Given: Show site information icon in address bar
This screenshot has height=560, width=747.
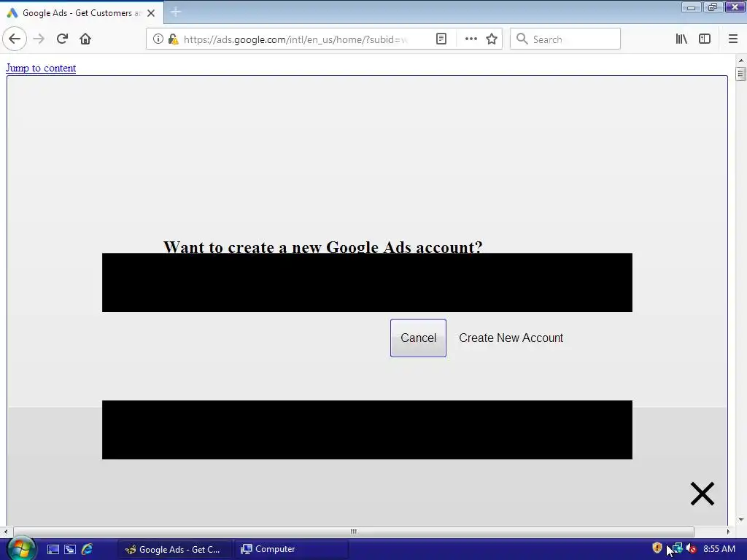Looking at the screenshot, I should tap(158, 39).
